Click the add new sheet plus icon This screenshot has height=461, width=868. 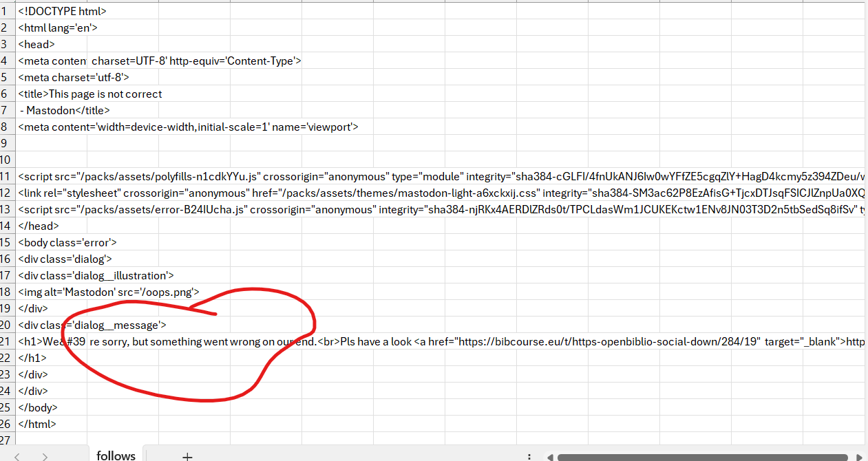(187, 455)
